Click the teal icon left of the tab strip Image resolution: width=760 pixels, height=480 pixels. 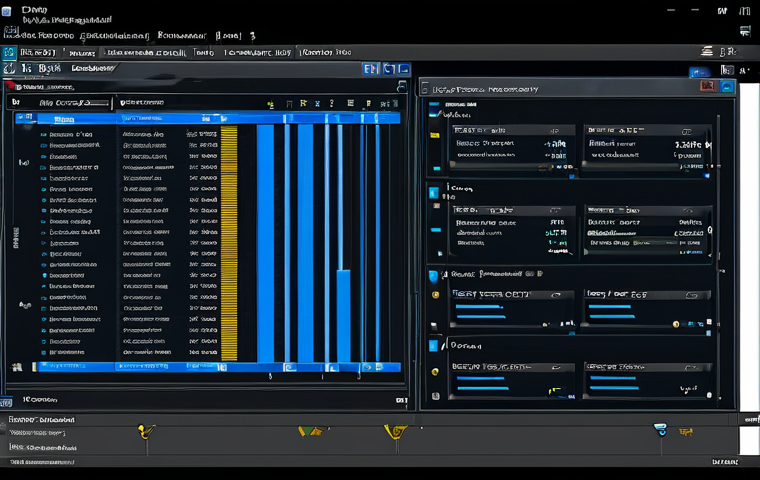9,52
